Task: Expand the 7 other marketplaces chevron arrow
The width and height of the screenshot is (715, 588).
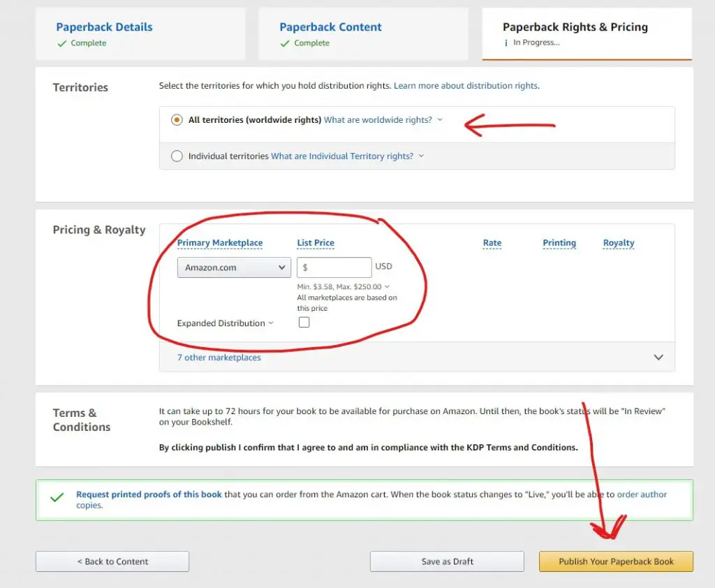Action: [x=658, y=357]
